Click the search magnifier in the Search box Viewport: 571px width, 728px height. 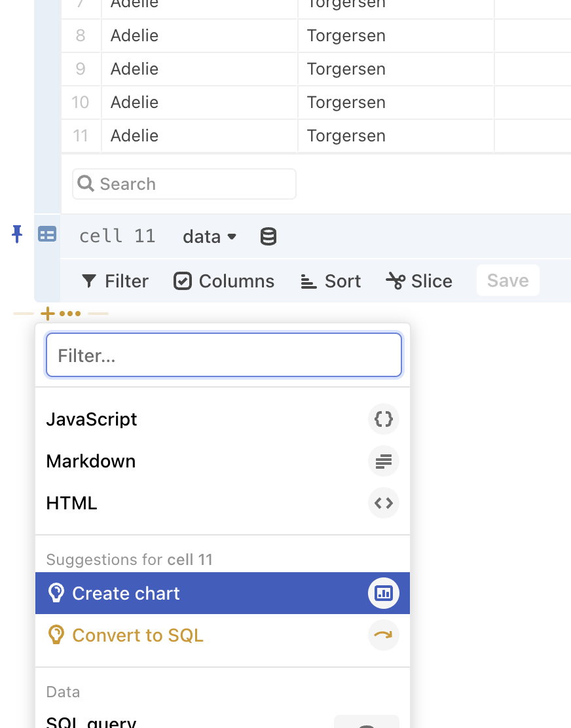[86, 184]
